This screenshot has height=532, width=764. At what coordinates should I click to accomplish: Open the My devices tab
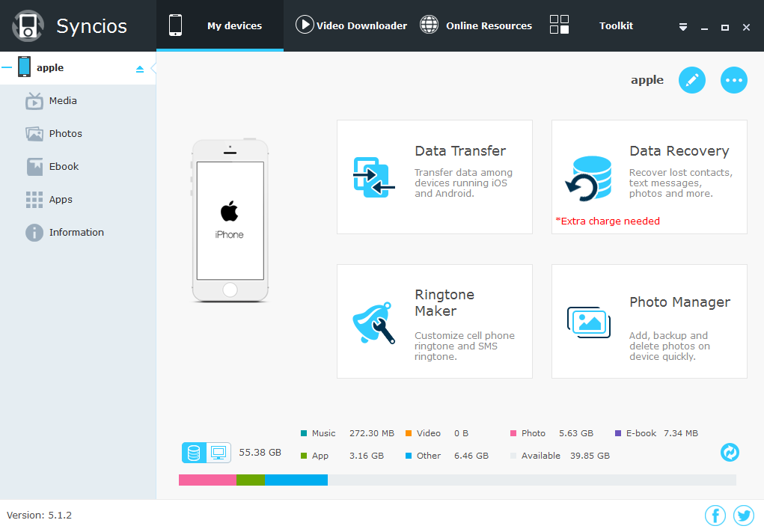pyautogui.click(x=220, y=25)
